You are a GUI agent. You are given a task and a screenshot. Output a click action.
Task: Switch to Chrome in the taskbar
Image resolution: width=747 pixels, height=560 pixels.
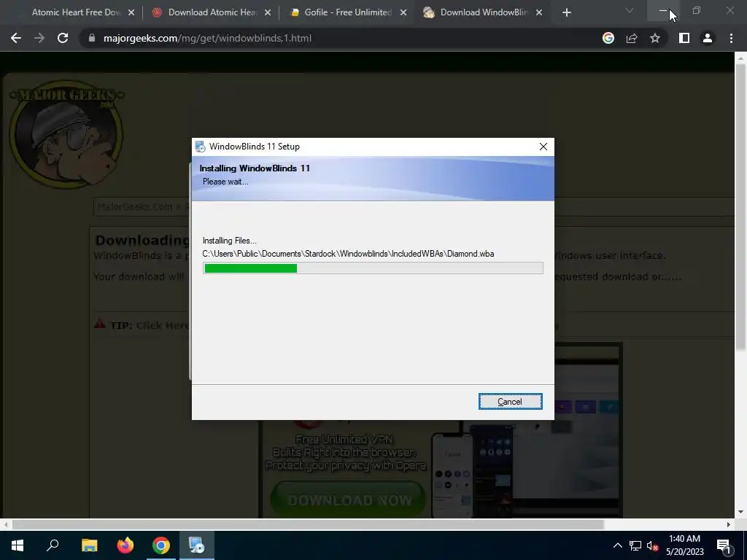tap(161, 545)
